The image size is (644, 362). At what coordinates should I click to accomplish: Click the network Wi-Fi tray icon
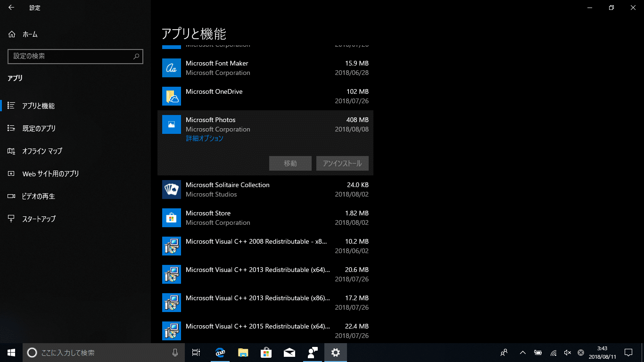pos(553,353)
